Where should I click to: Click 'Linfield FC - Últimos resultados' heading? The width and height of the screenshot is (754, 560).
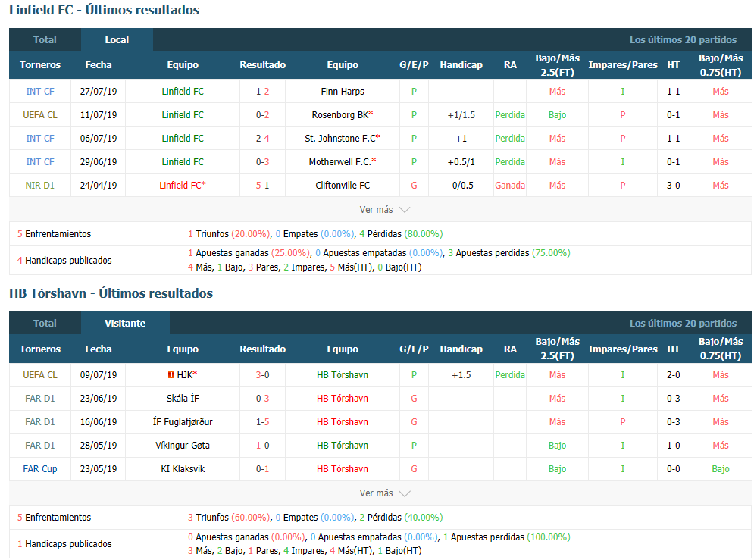pyautogui.click(x=105, y=10)
